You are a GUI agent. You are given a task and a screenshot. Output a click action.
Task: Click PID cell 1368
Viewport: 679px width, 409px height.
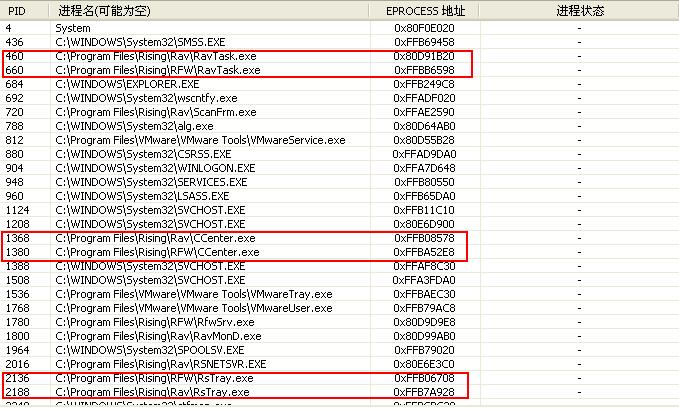pyautogui.click(x=17, y=238)
